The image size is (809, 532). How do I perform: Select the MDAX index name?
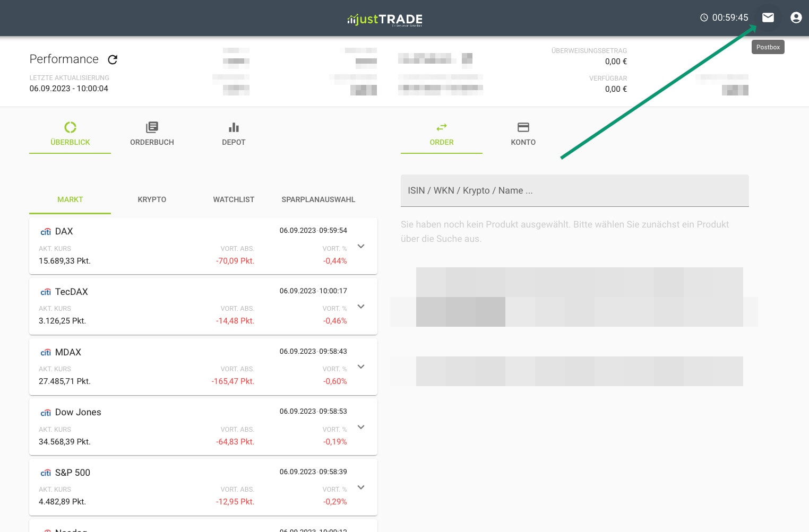68,352
